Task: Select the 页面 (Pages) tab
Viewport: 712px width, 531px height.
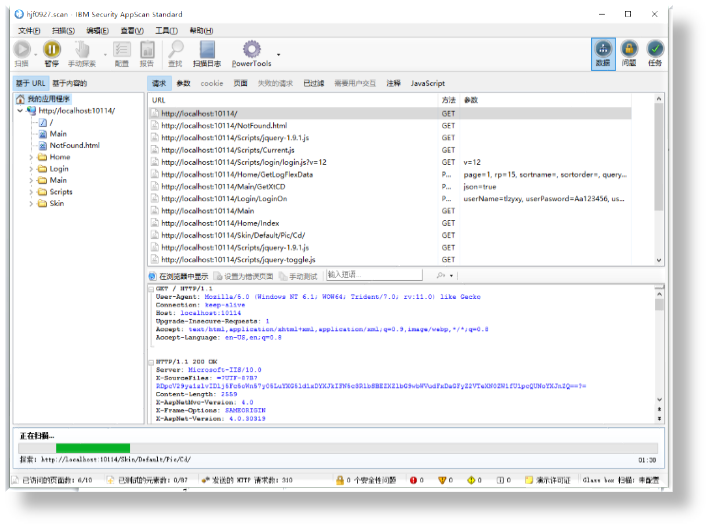Action: click(240, 83)
